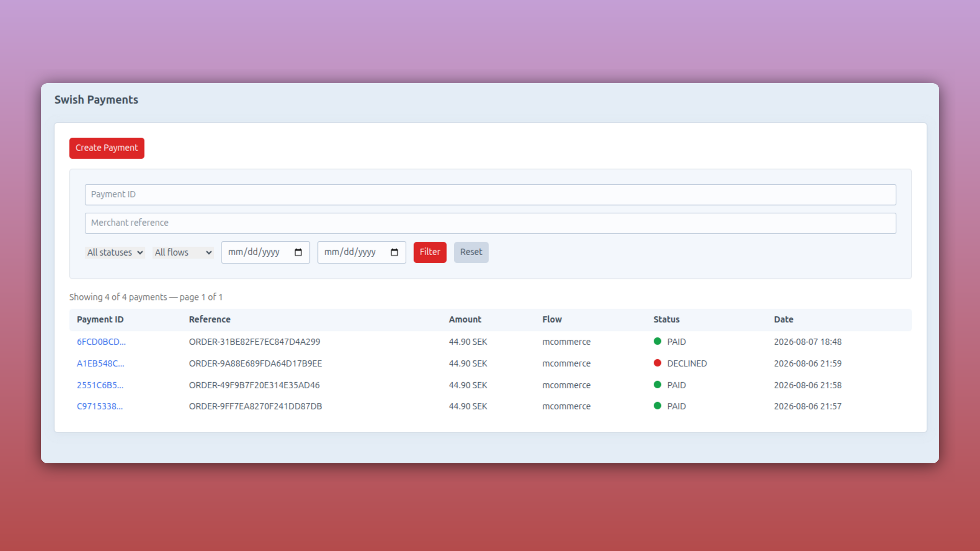Screen dimensions: 980x551
Task: Click the Swish Payments heading
Action: [96, 100]
